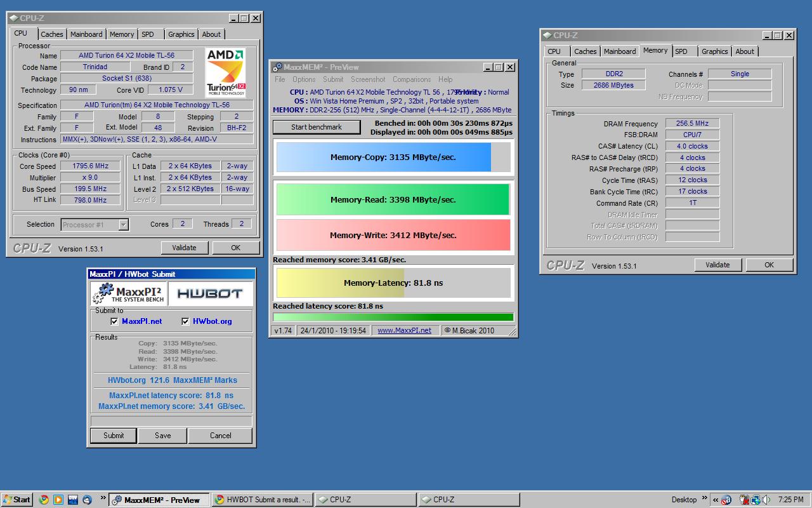812x508 pixels.
Task: Click Save button in HWbot Submit dialog
Action: [x=163, y=436]
